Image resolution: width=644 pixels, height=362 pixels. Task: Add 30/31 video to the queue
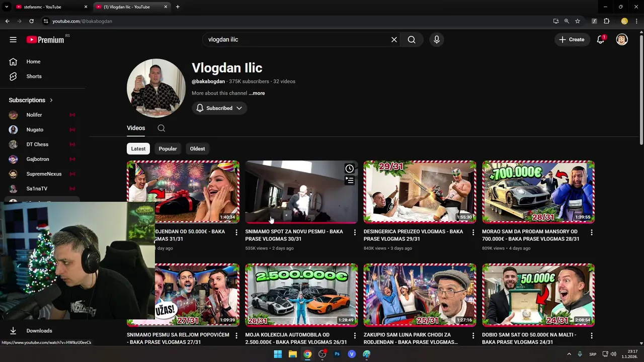pyautogui.click(x=349, y=180)
